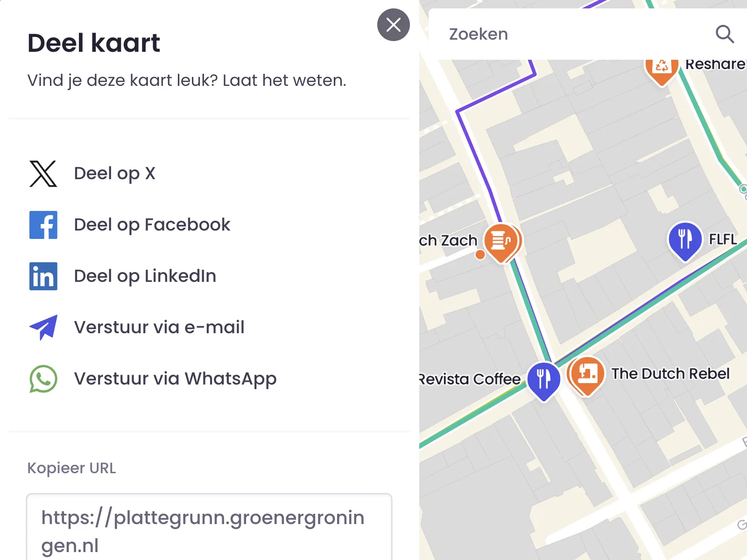Click the WhatsApp logo icon
This screenshot has height=560, width=747.
[43, 379]
